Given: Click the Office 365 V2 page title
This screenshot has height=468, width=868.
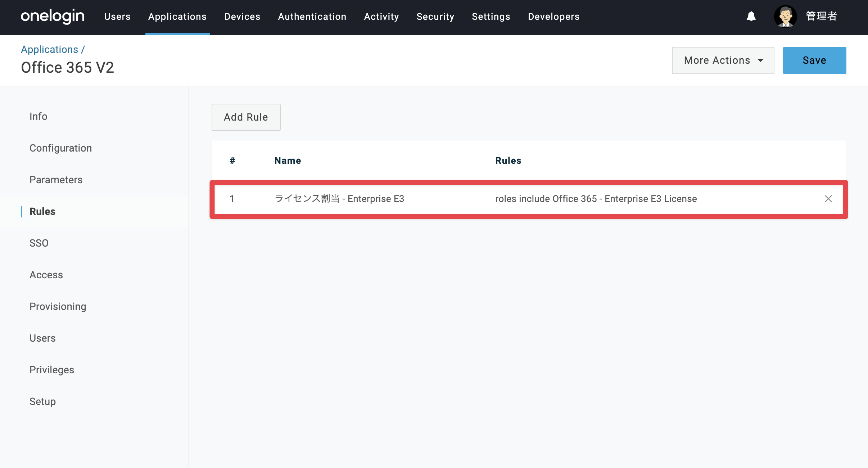Looking at the screenshot, I should pyautogui.click(x=68, y=68).
